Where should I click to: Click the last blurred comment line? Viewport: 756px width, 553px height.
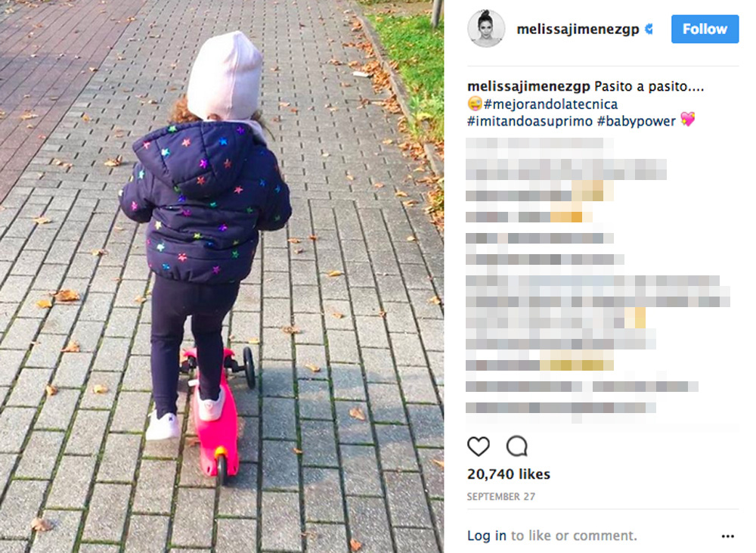pyautogui.click(x=561, y=408)
